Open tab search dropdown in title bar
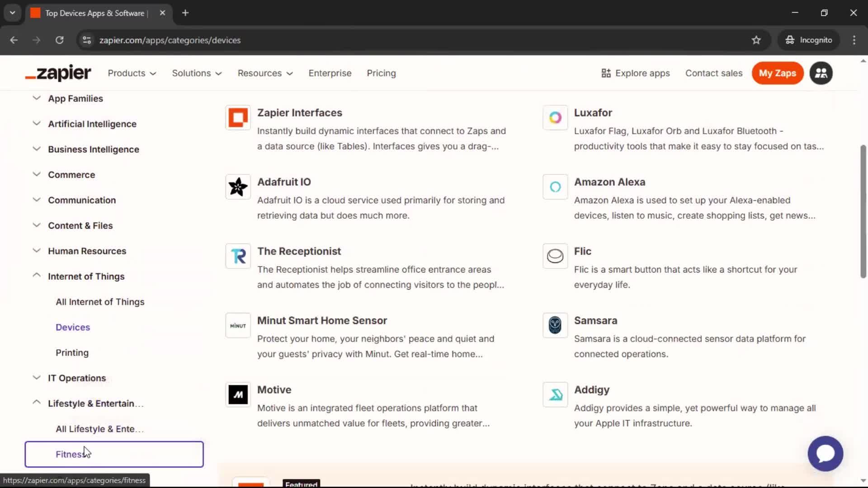 coord(13,13)
